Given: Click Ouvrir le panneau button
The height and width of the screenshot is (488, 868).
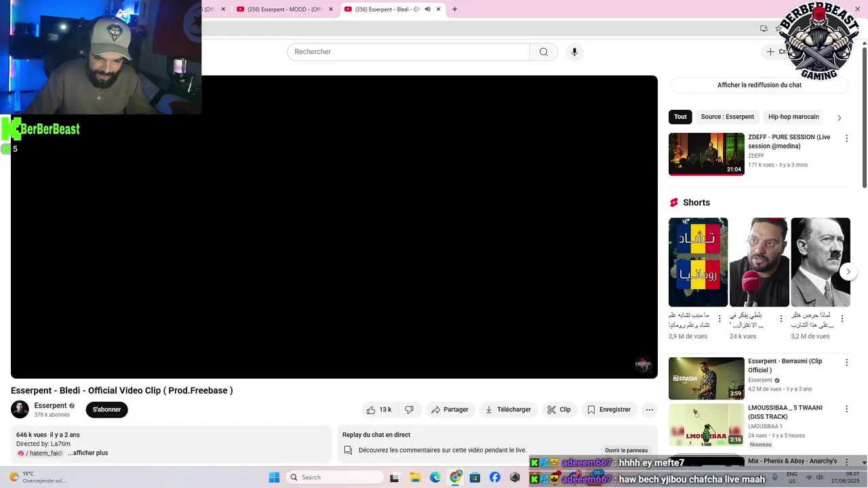Looking at the screenshot, I should (626, 451).
